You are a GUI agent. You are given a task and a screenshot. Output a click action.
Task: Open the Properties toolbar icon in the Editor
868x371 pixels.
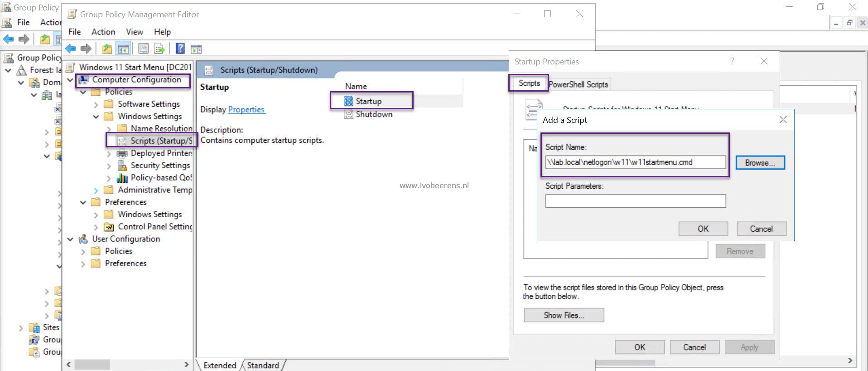pyautogui.click(x=143, y=49)
